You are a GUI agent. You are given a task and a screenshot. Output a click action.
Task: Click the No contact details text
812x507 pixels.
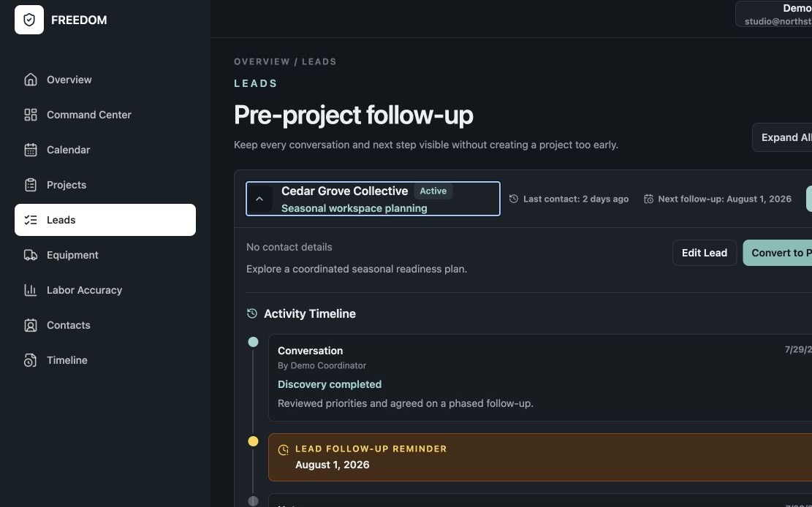tap(289, 247)
